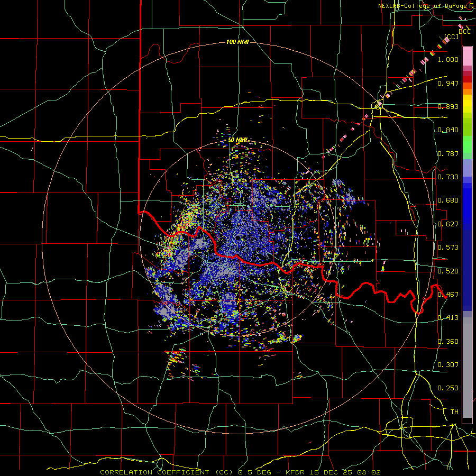
Task: Select the 0.840 legend value
Action: [448, 130]
